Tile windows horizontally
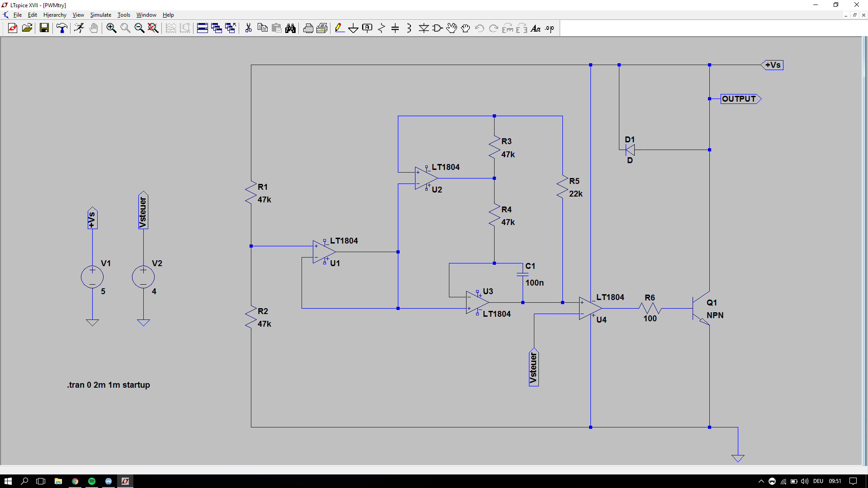The width and height of the screenshot is (868, 488). point(203,28)
